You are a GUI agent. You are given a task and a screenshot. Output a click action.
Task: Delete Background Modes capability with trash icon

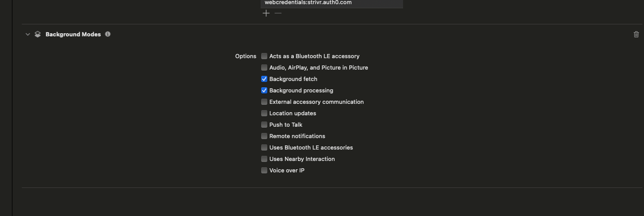636,34
